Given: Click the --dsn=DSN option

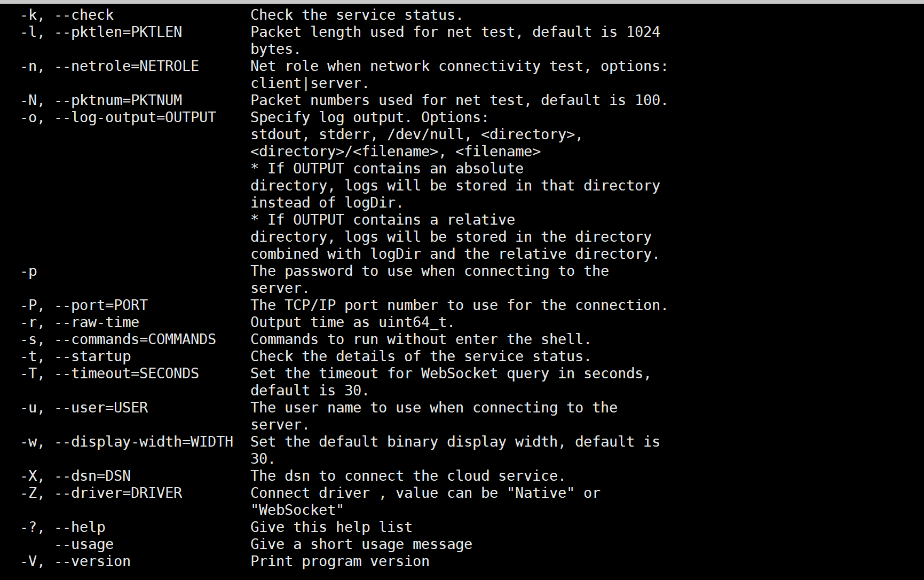Looking at the screenshot, I should pyautogui.click(x=93, y=476).
